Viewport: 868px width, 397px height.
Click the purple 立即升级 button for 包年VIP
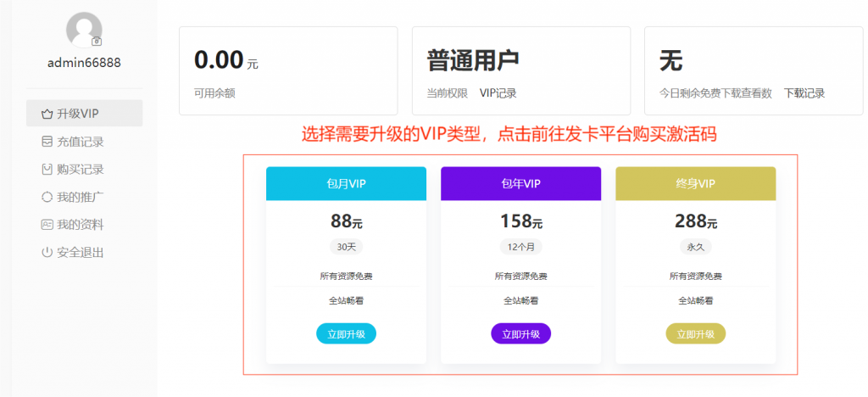[x=521, y=334]
